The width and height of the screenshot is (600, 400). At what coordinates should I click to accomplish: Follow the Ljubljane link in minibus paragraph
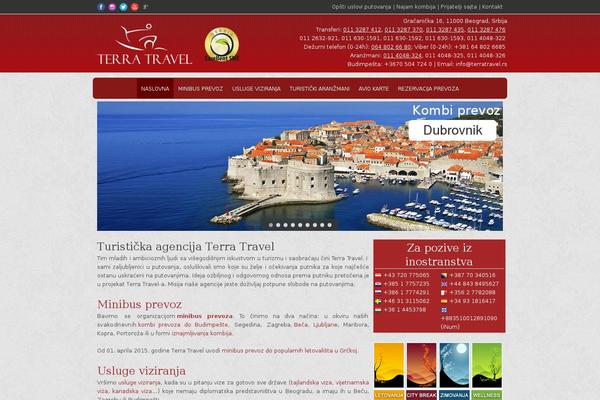coord(325,325)
